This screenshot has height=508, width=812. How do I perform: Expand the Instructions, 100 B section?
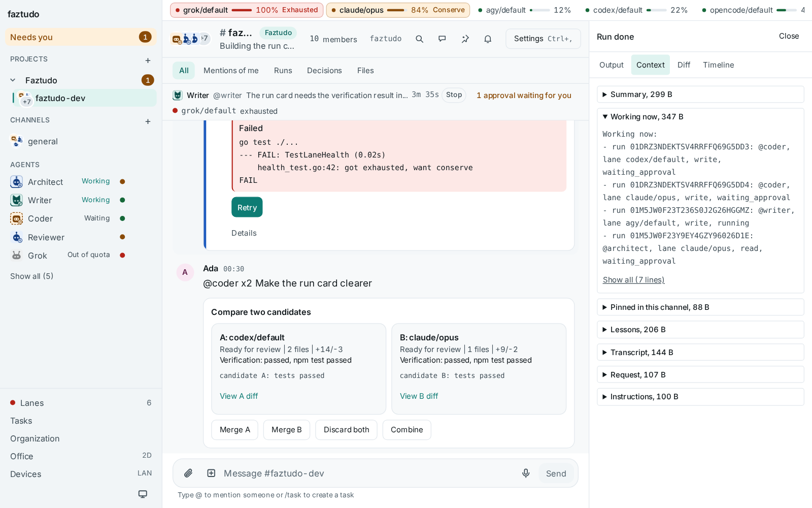click(700, 397)
